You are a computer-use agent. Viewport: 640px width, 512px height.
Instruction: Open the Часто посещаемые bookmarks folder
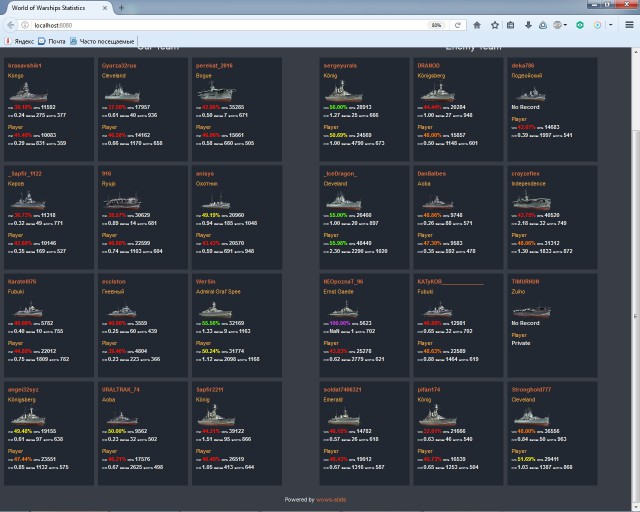point(102,41)
